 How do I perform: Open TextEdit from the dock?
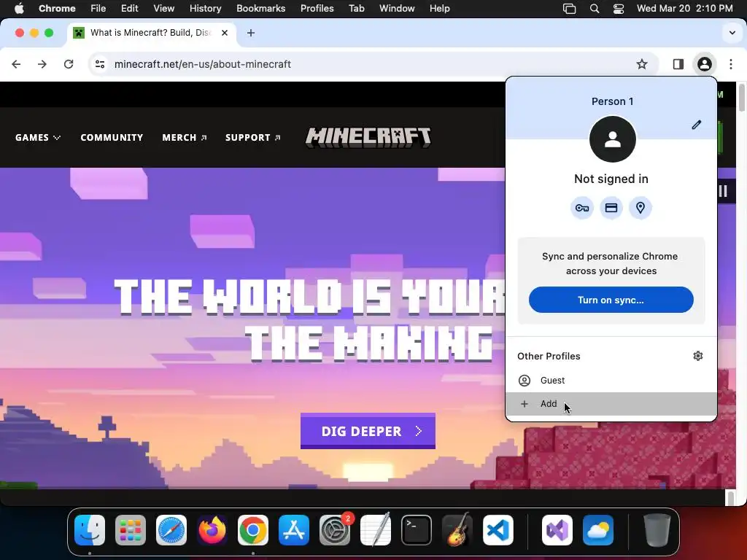[x=376, y=530]
